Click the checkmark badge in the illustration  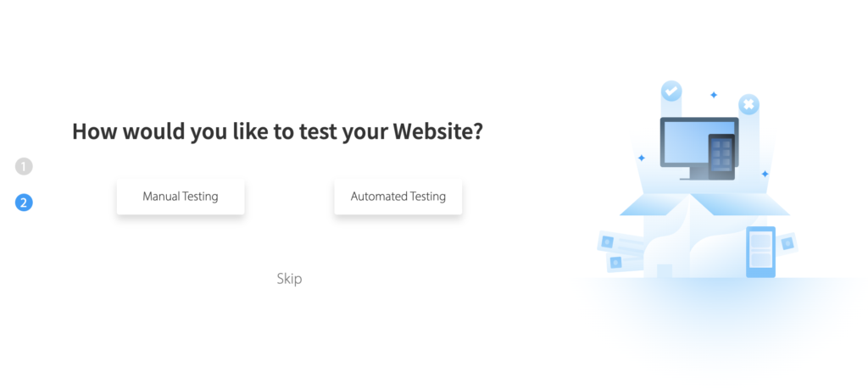(671, 91)
